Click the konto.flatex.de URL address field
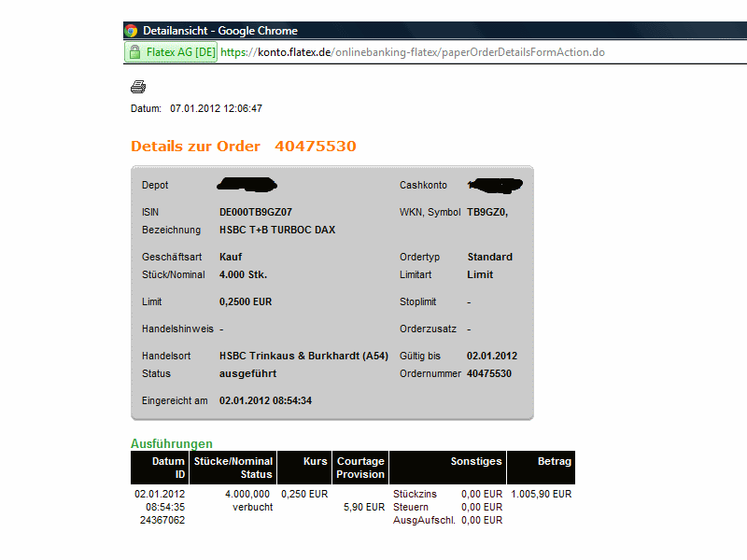The height and width of the screenshot is (560, 747). point(413,52)
